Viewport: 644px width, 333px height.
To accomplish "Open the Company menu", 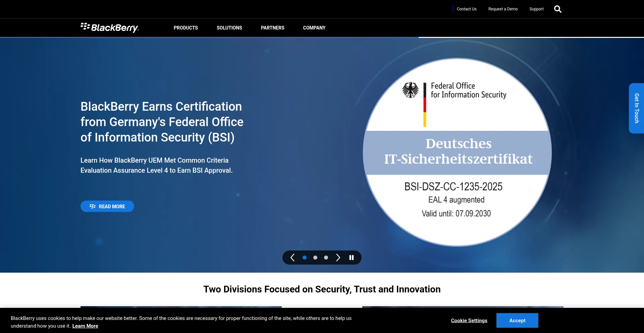I will coord(314,28).
